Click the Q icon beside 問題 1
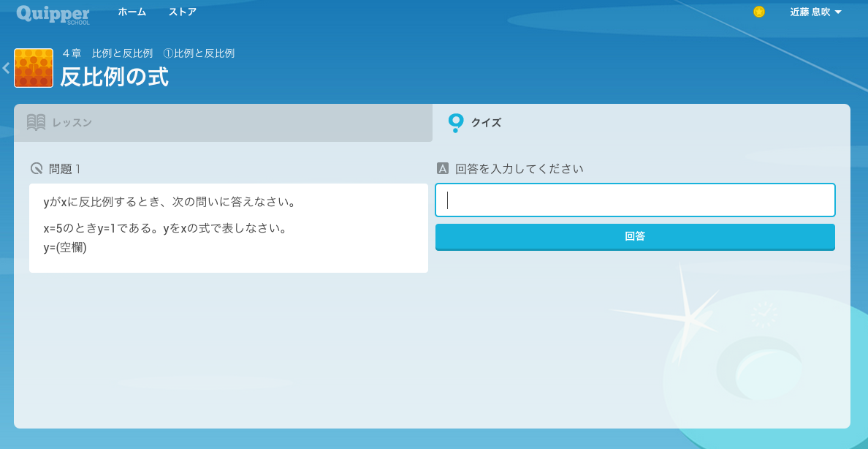Screen dimensions: 868x449 tap(37, 169)
